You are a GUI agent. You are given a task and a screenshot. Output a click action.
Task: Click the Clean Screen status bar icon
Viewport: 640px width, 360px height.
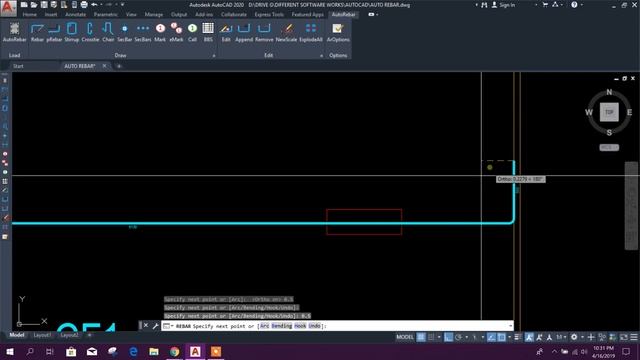click(624, 337)
